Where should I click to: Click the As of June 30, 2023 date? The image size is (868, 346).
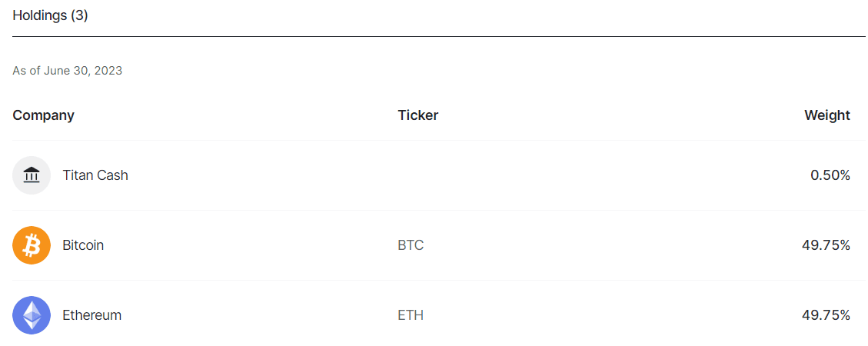pyautogui.click(x=67, y=71)
